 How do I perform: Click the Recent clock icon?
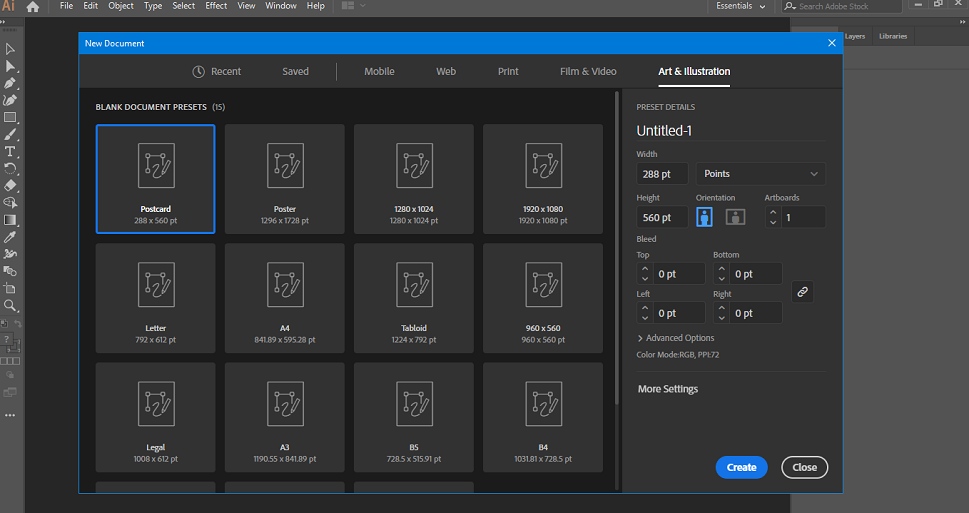tap(198, 72)
